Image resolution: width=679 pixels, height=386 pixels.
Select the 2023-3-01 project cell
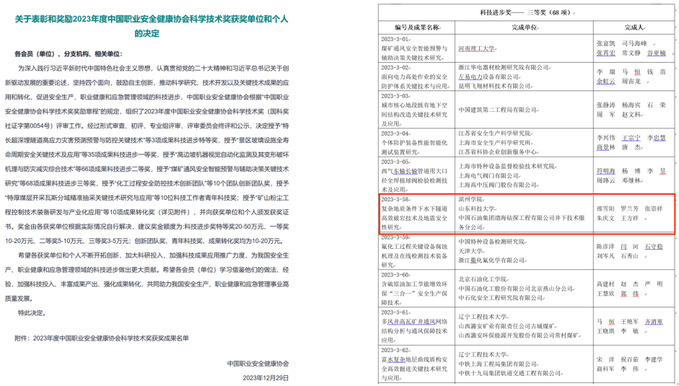pos(416,49)
